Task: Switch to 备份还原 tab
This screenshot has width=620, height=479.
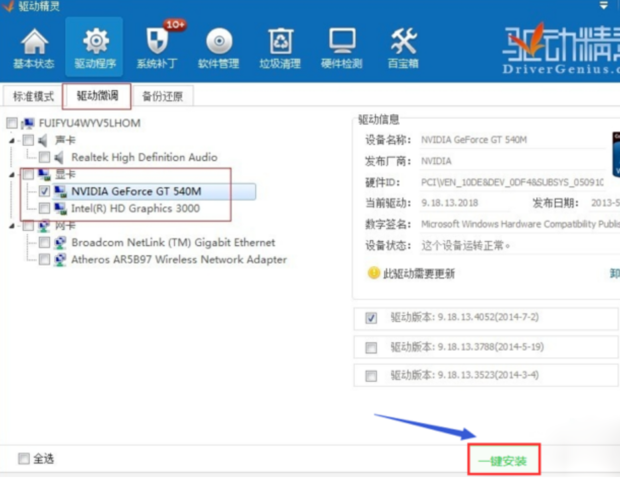Action: 163,97
